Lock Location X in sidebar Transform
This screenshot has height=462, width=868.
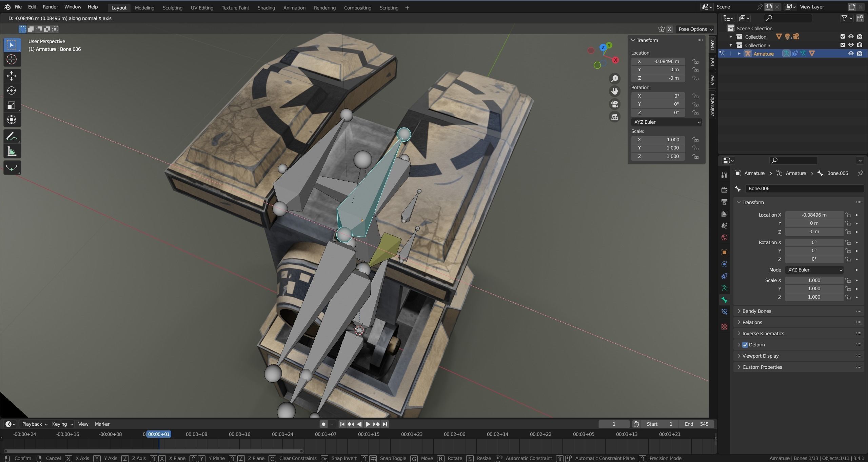click(695, 61)
